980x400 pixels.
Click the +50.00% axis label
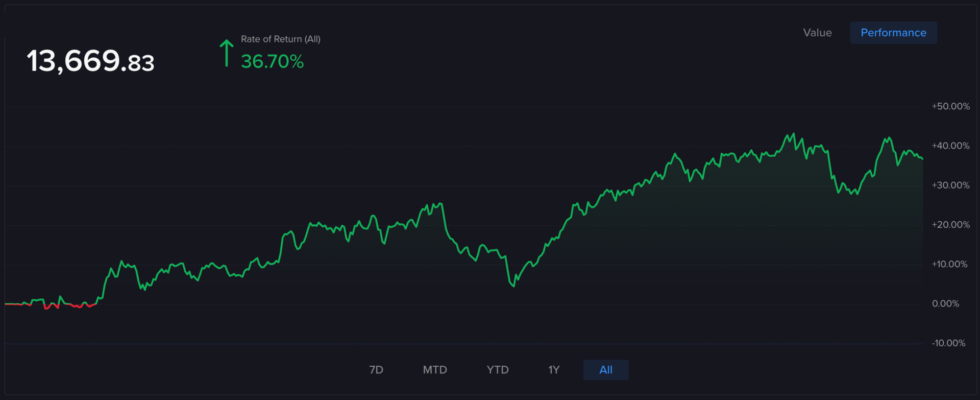click(950, 106)
